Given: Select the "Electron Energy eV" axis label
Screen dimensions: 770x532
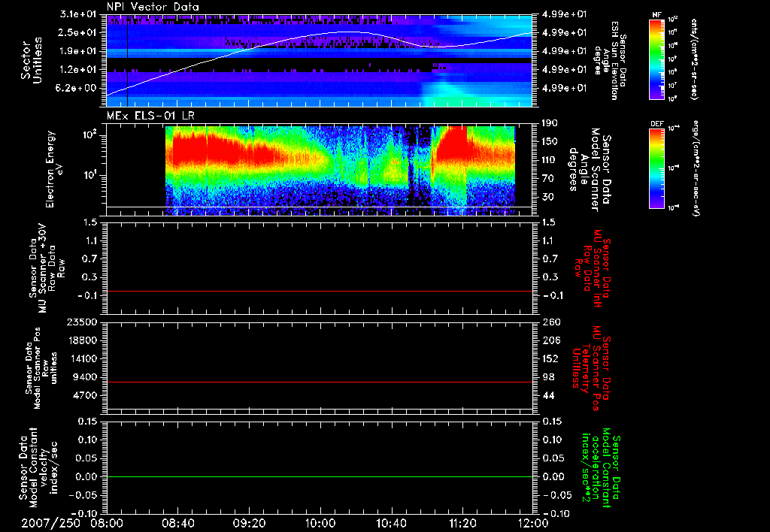Looking at the screenshot, I should (56, 169).
